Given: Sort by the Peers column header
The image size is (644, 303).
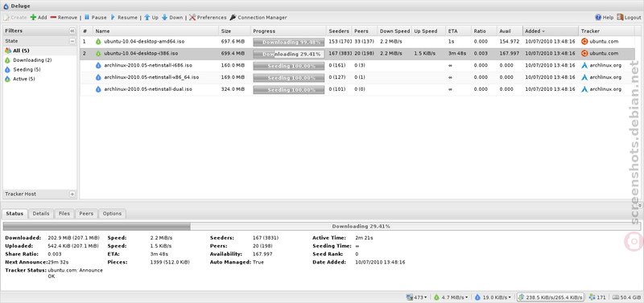Looking at the screenshot, I should pos(365,31).
